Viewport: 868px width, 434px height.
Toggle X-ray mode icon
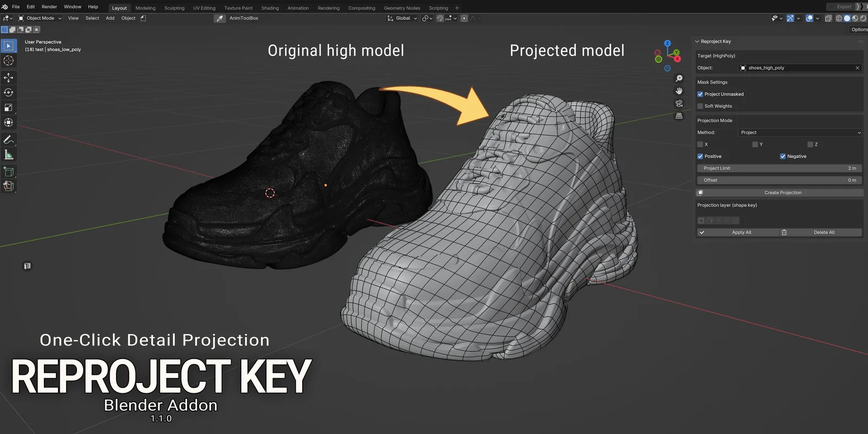(828, 18)
